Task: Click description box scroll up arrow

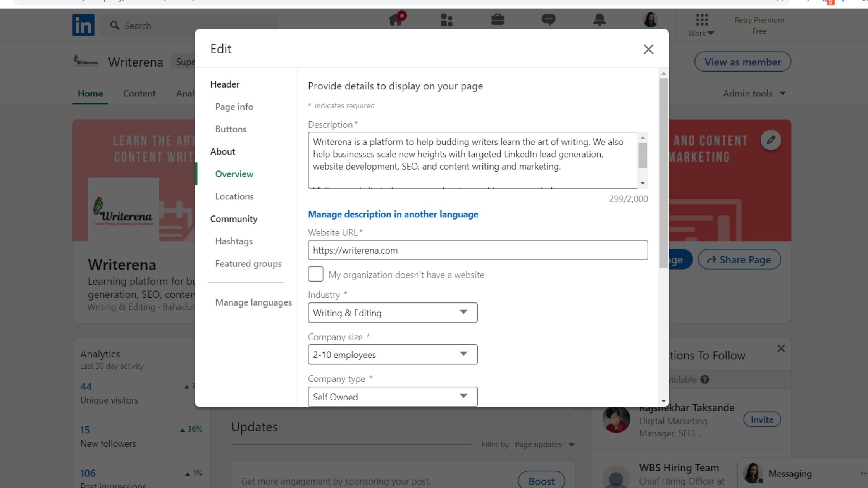Action: click(x=642, y=137)
